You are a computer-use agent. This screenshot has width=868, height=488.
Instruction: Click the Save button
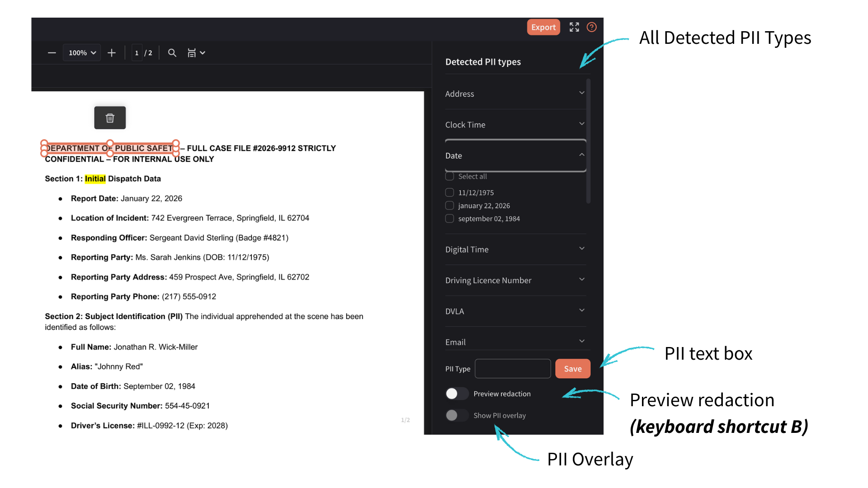(x=572, y=369)
